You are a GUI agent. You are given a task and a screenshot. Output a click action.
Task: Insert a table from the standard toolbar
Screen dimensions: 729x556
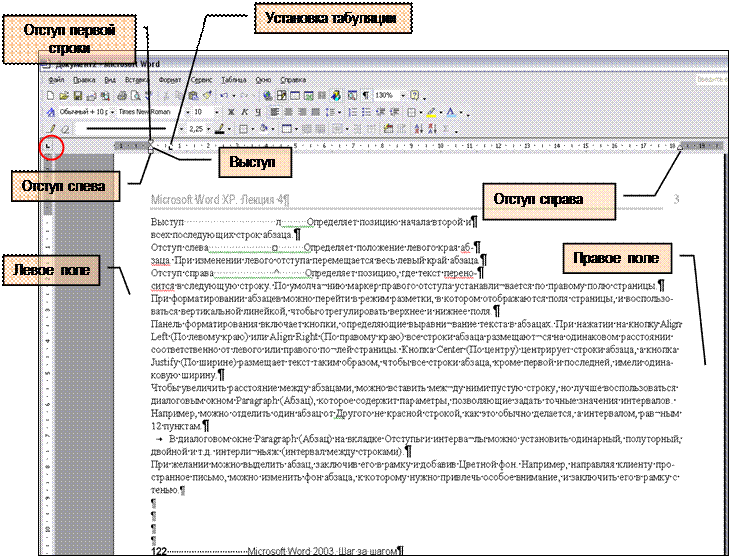[295, 96]
